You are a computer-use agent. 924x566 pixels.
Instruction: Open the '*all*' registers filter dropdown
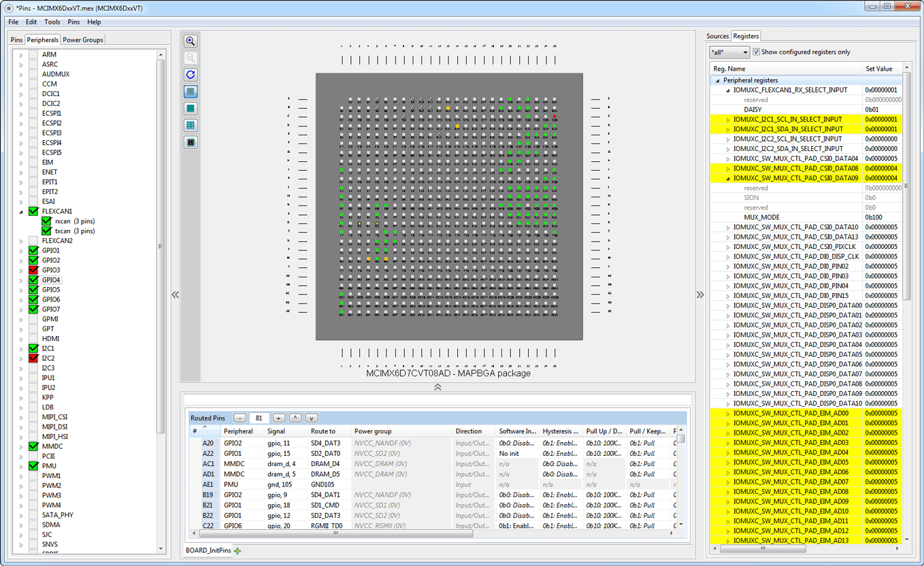(729, 52)
